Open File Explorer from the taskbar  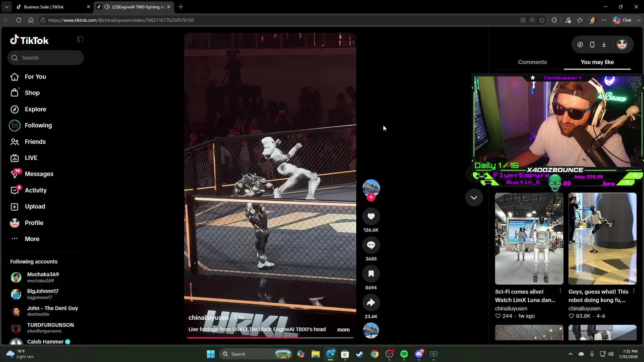pyautogui.click(x=315, y=354)
